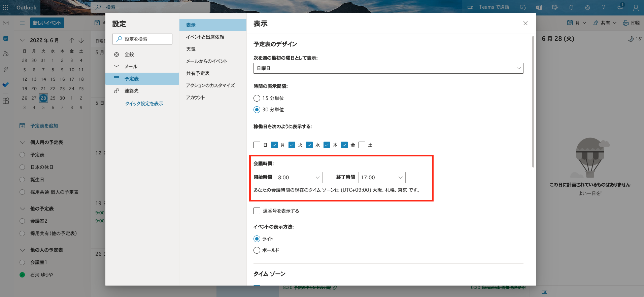
Task: Open the Office app launcher grid
Action: pos(6,7)
